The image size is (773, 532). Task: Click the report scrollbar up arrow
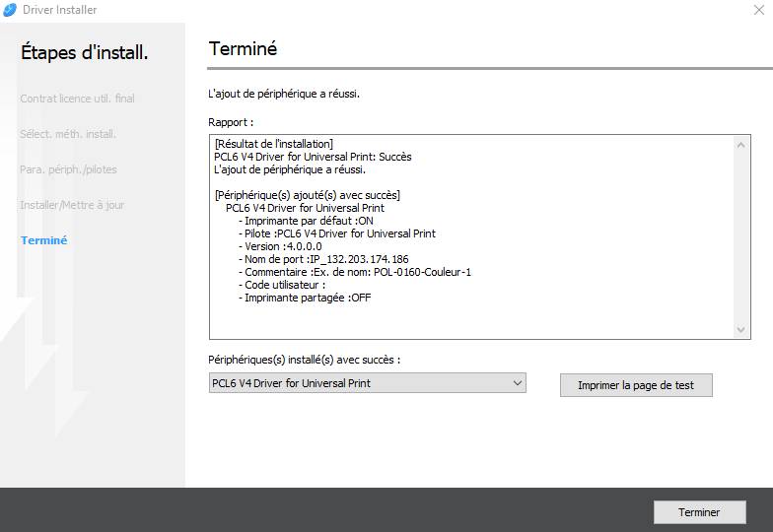[742, 144]
